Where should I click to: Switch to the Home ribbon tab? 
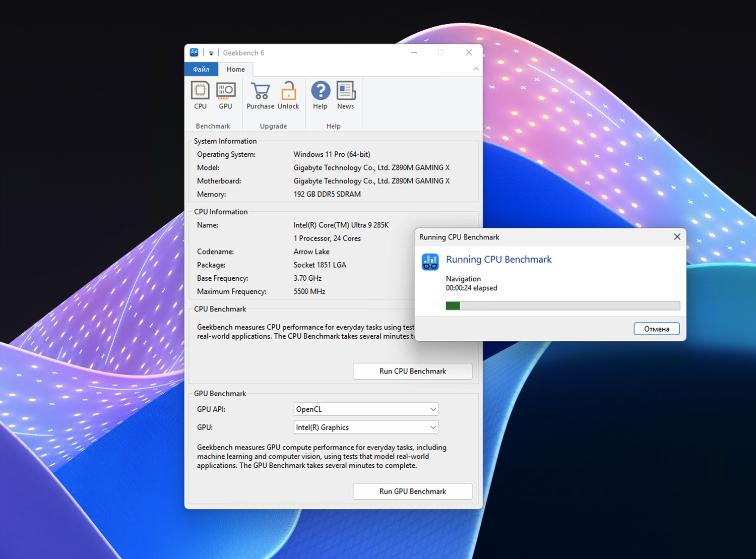pyautogui.click(x=235, y=69)
